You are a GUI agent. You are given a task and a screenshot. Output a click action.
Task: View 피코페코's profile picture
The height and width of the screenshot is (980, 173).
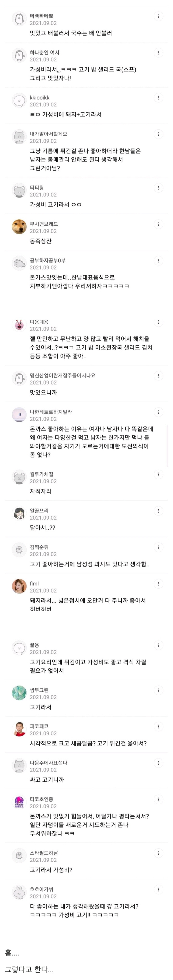click(x=19, y=729)
